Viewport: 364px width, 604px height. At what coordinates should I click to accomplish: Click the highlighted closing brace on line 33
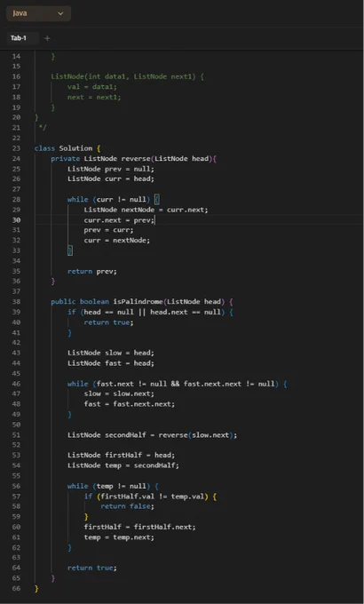click(x=70, y=250)
